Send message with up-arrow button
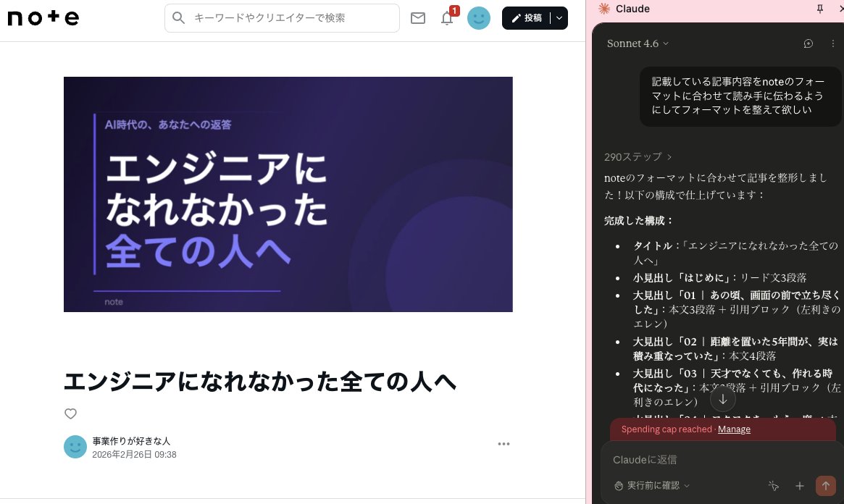The width and height of the screenshot is (844, 504). 826,486
